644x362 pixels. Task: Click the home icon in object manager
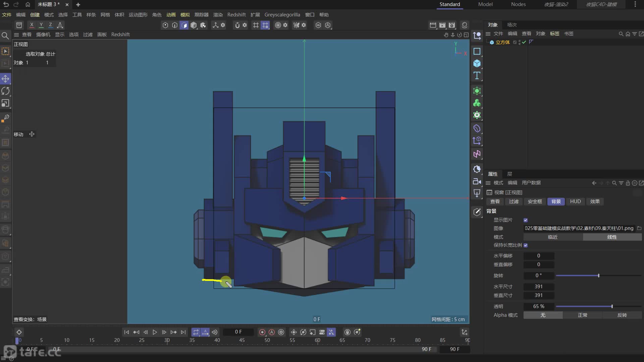[x=628, y=34]
